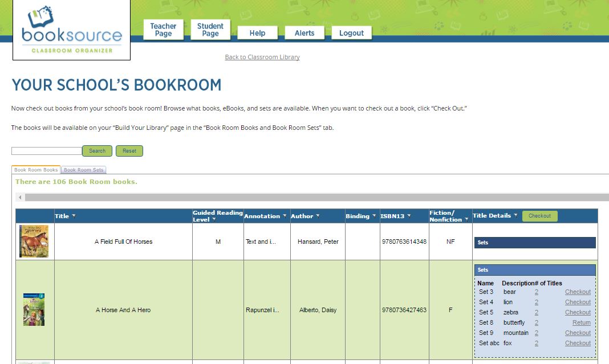Image resolution: width=609 pixels, height=364 pixels.
Task: Checkout Set 4 lion
Action: (578, 302)
